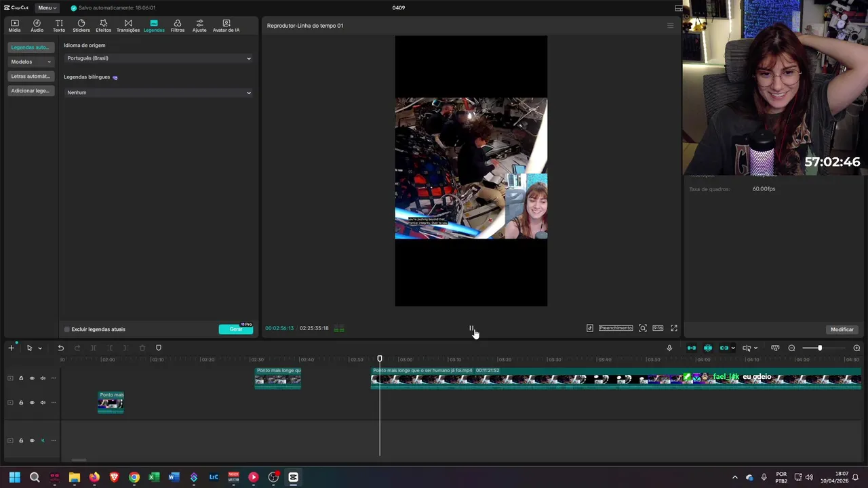Click the record voiceover microphone
Image resolution: width=868 pixels, height=488 pixels.
tap(669, 348)
